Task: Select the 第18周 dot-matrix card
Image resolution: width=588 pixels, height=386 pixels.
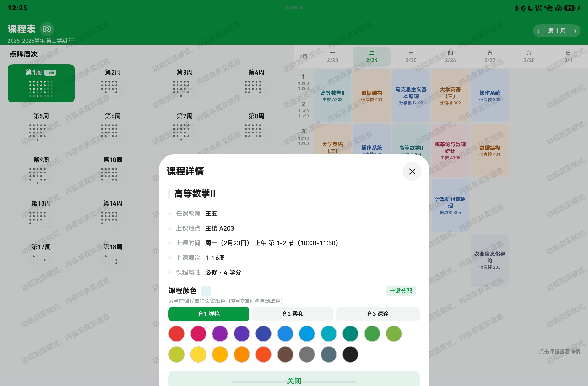Action: (x=113, y=258)
